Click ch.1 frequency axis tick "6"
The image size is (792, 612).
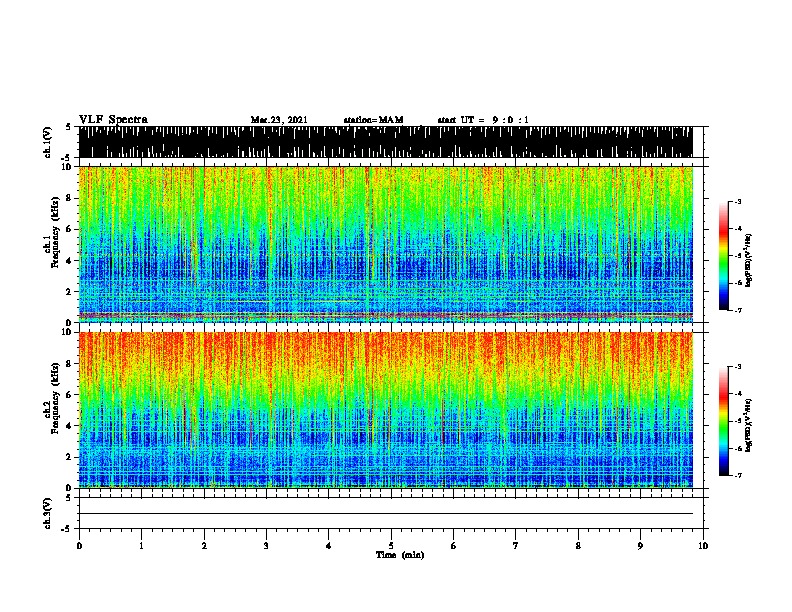pos(70,229)
